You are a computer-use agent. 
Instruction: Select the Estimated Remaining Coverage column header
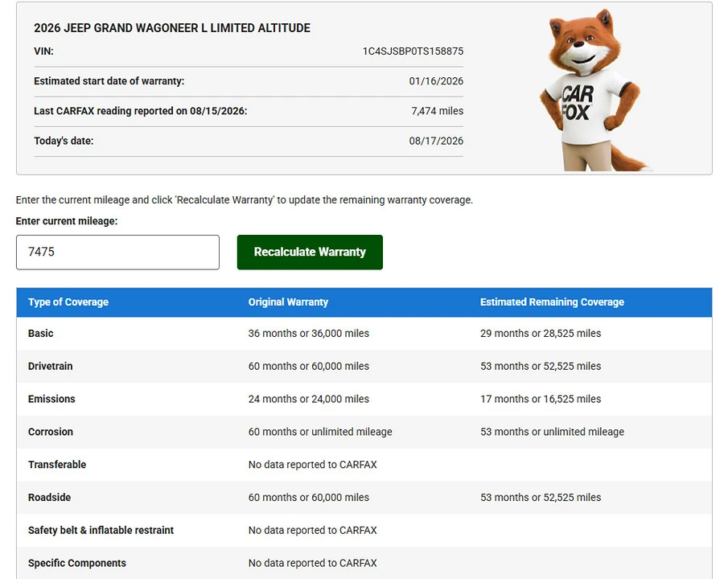point(552,302)
